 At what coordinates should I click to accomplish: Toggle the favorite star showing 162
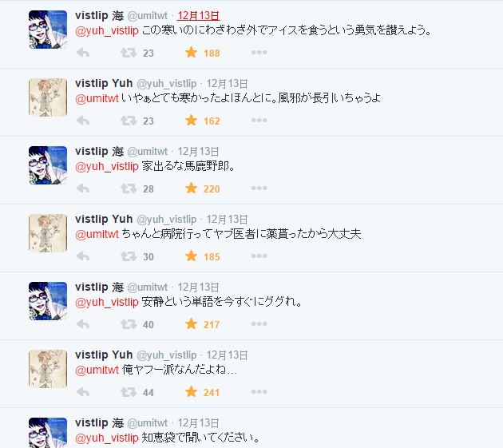pyautogui.click(x=191, y=121)
